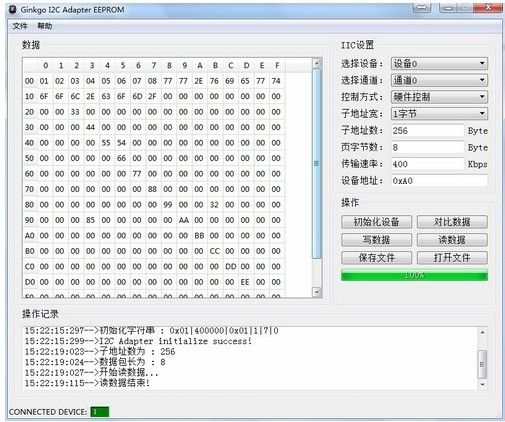This screenshot has width=505, height=422.
Task: Click the 保存文件 button
Action: coord(376,258)
